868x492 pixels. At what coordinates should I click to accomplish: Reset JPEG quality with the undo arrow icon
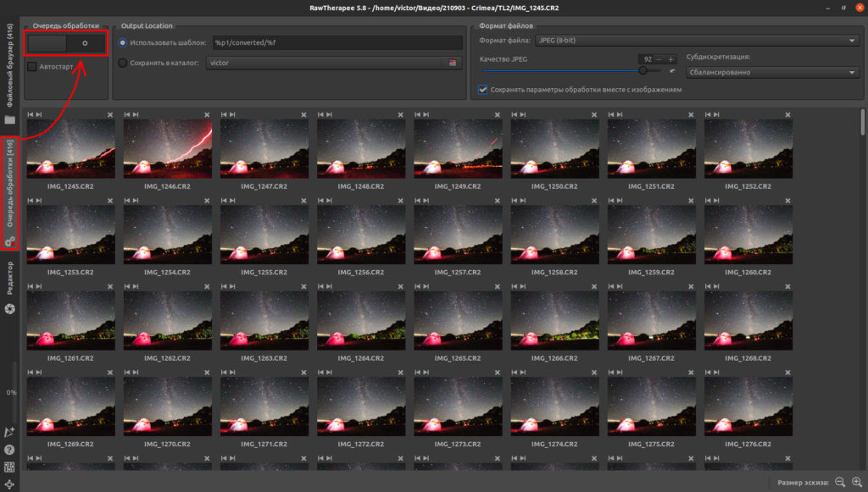point(672,71)
